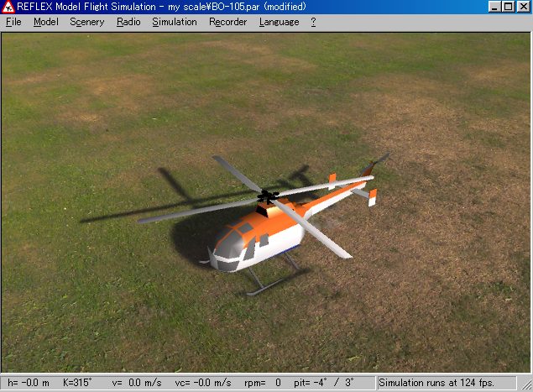Open the File menu
The height and width of the screenshot is (392, 533).
(13, 22)
